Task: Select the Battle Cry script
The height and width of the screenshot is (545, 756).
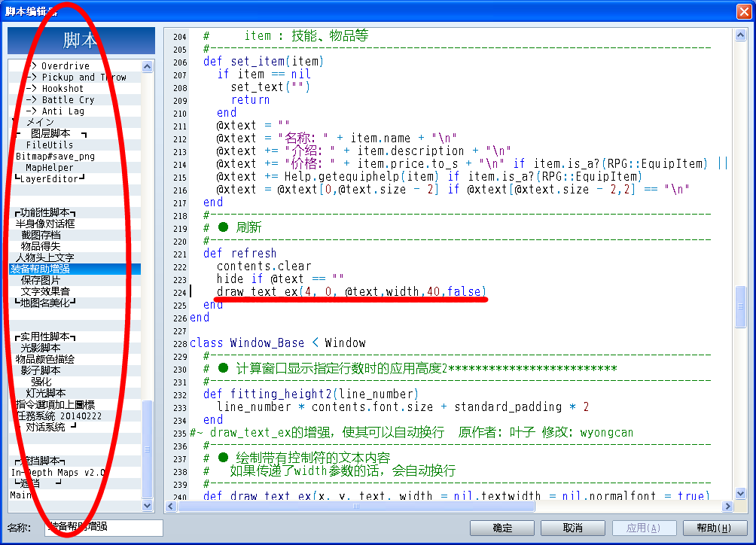Action: [75, 100]
